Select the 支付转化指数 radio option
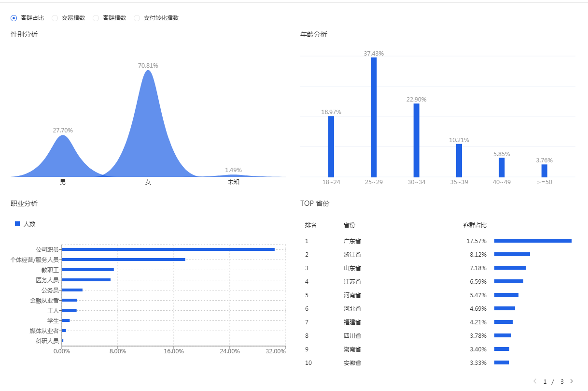The width and height of the screenshot is (588, 391). click(x=137, y=18)
